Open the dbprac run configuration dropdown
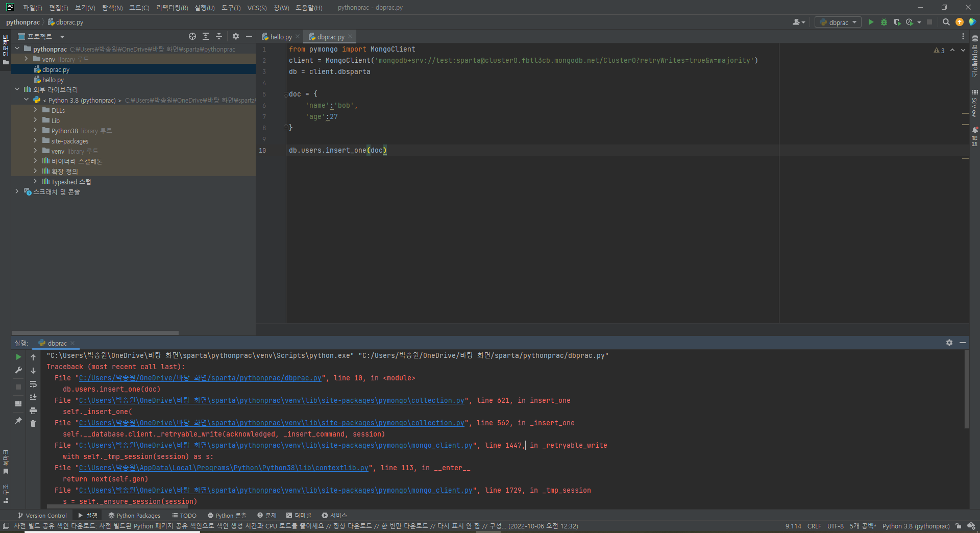This screenshot has height=533, width=980. (x=838, y=22)
